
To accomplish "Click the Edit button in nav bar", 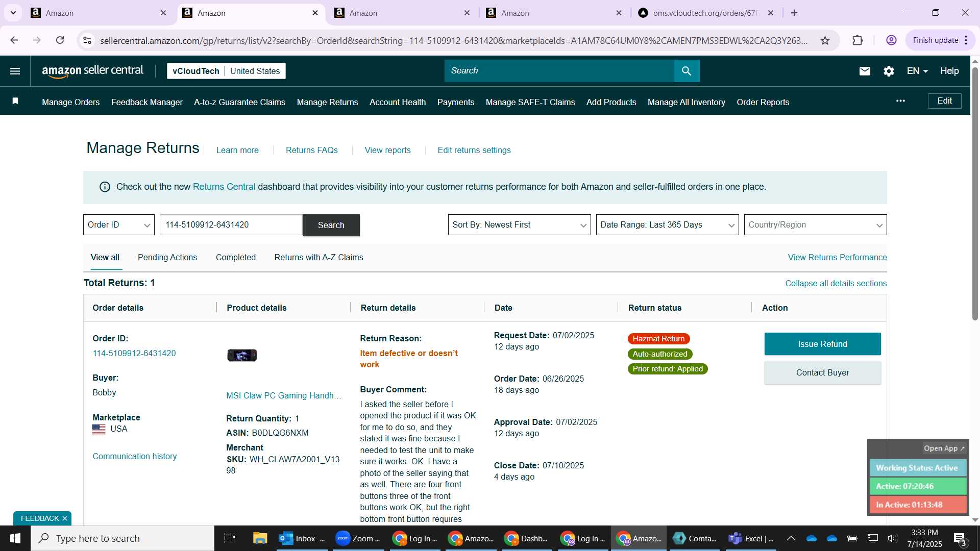I will click(944, 101).
